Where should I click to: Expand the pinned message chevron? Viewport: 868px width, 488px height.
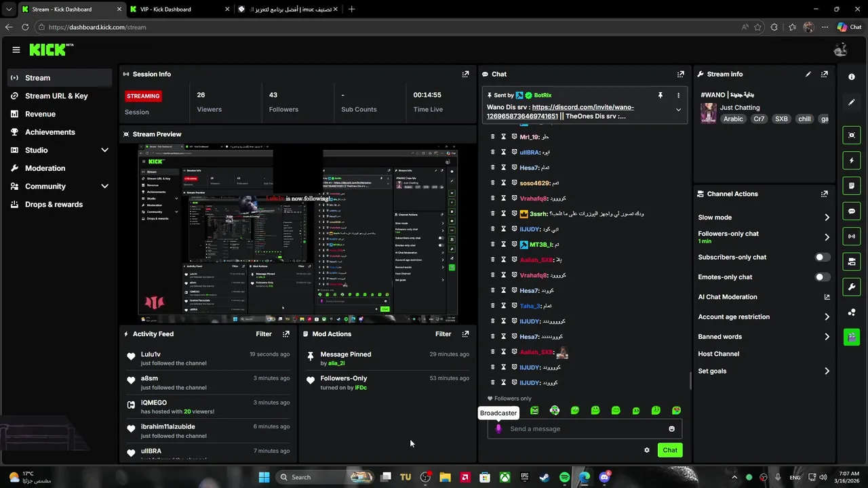[678, 110]
